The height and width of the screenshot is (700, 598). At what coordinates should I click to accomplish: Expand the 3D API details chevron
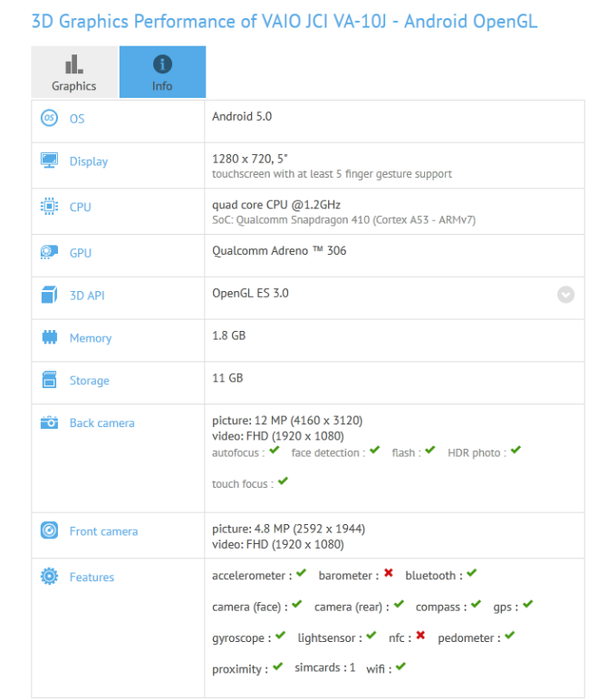tap(565, 295)
